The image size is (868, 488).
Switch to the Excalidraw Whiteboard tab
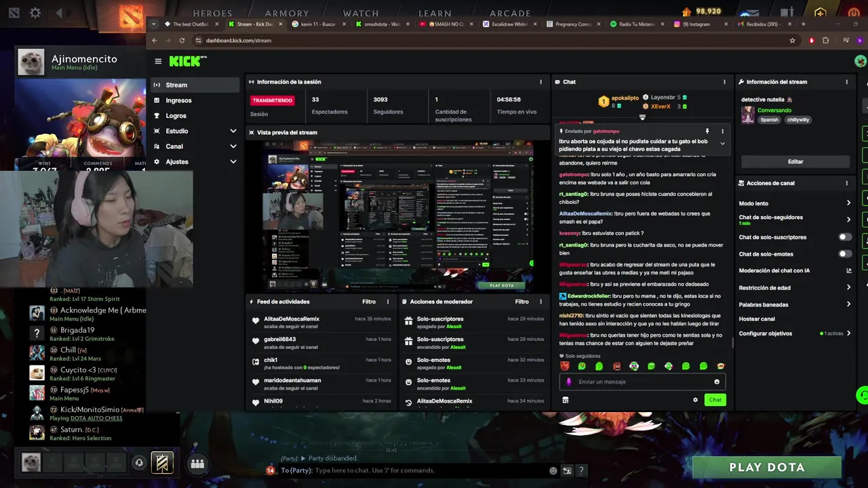click(x=509, y=24)
